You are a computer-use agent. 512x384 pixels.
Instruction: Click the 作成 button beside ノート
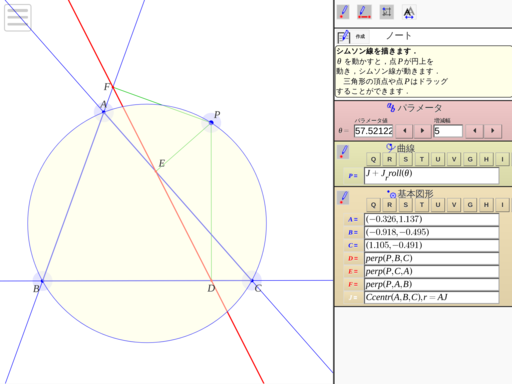[360, 36]
